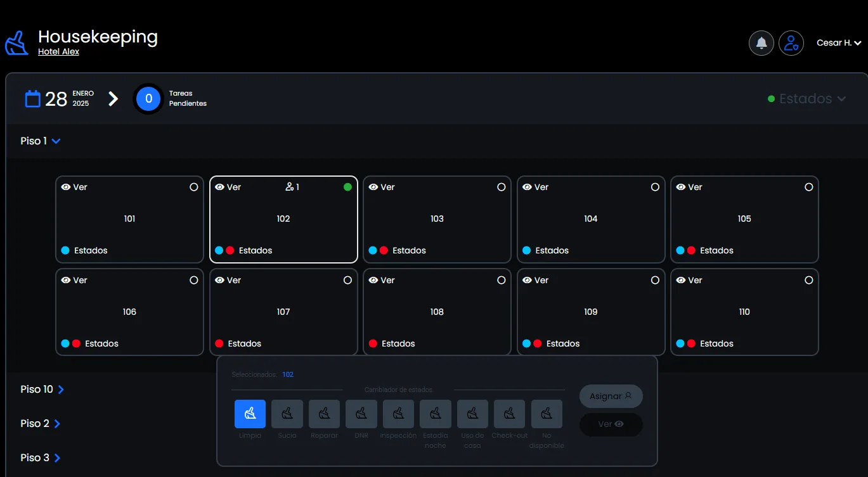
Task: Set room state to DNR
Action: pyautogui.click(x=361, y=414)
